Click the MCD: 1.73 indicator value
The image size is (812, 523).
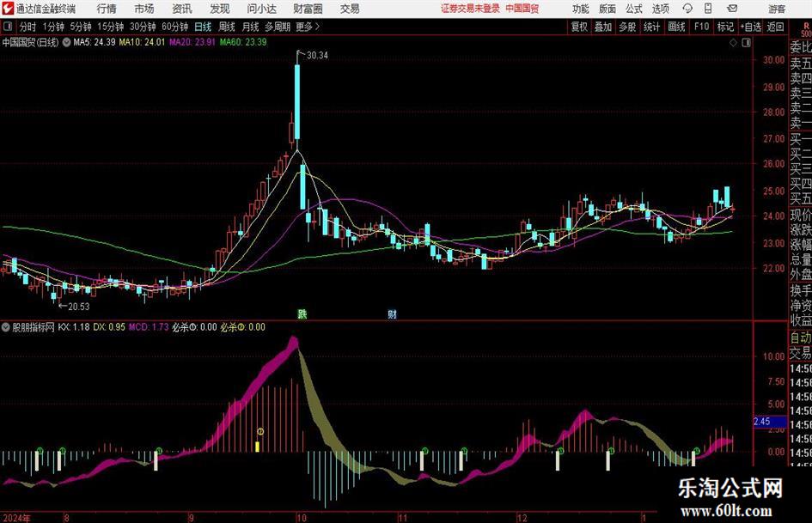point(149,327)
